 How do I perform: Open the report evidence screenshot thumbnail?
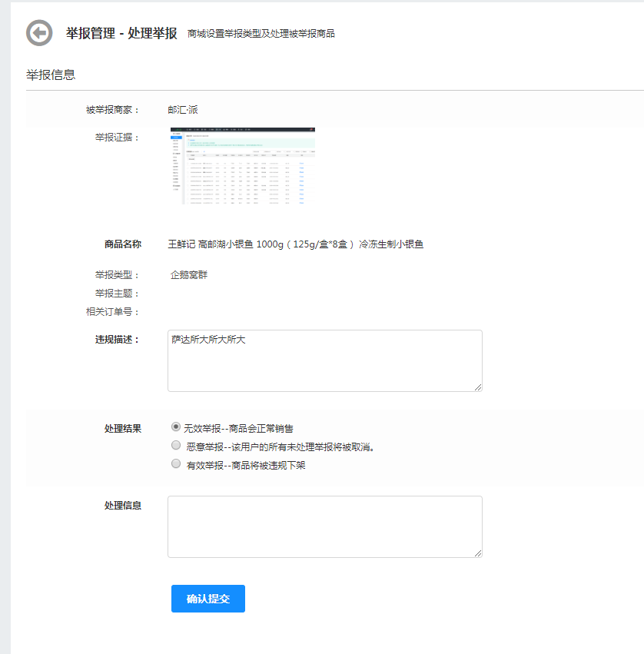coord(243,165)
